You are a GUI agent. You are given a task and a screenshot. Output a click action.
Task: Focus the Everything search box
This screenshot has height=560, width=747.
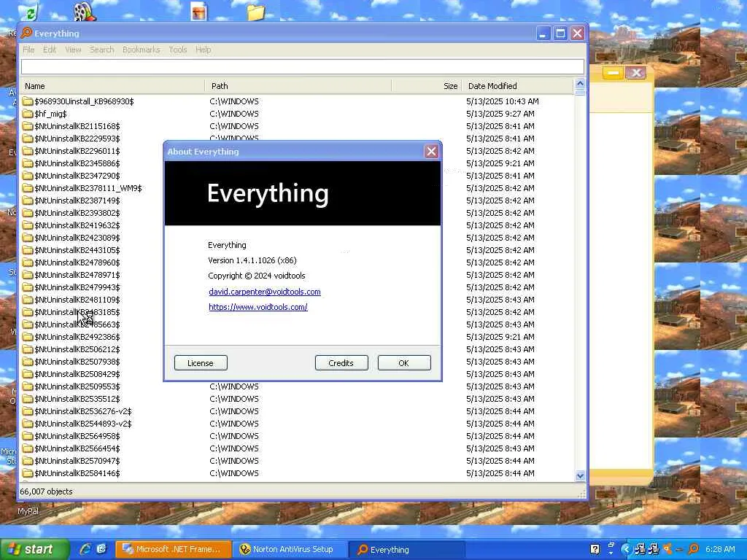tap(303, 66)
